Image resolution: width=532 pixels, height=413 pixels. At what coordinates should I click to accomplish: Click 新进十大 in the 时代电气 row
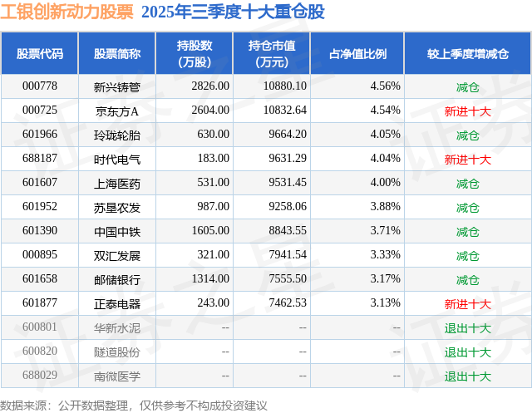pos(468,160)
